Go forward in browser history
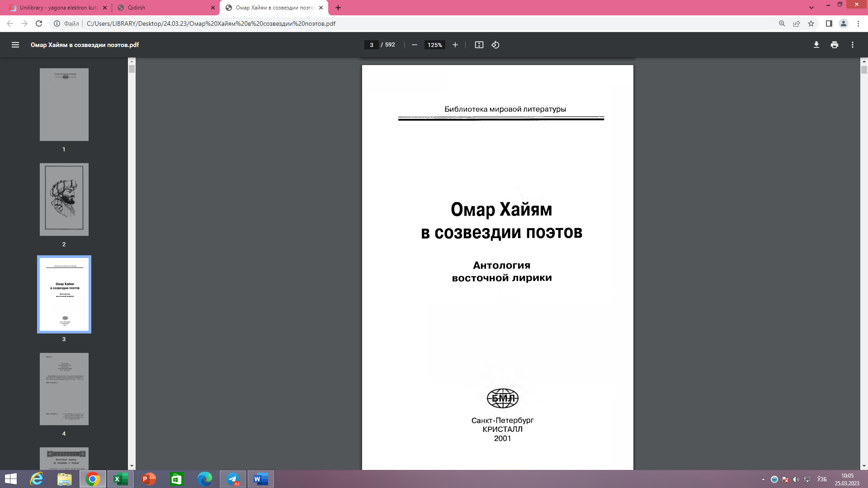Image resolution: width=868 pixels, height=488 pixels. [24, 23]
